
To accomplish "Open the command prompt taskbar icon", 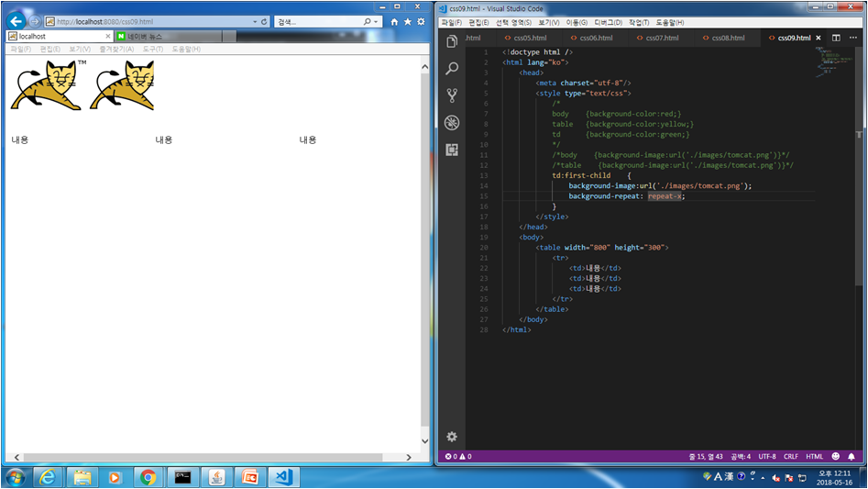I will 182,477.
